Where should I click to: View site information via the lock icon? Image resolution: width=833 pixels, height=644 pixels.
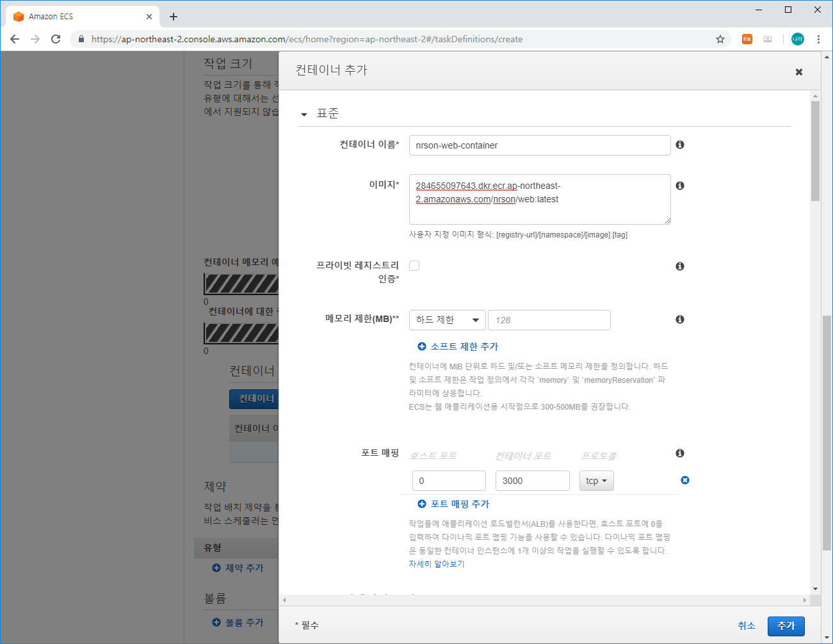click(81, 39)
